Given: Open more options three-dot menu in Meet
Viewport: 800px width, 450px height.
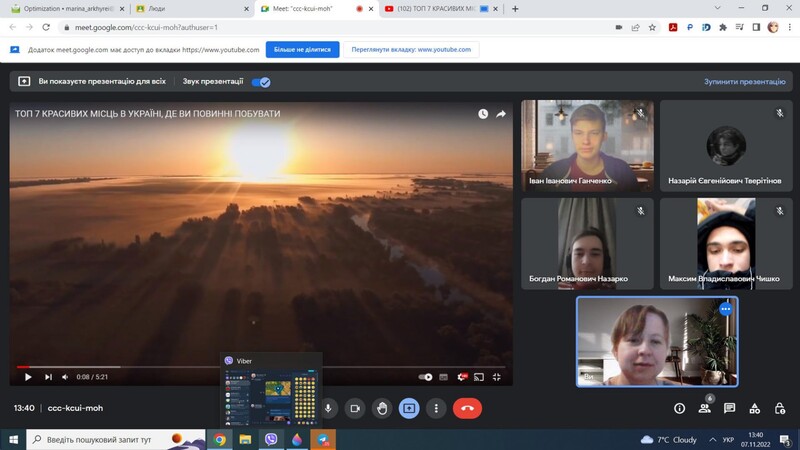Looking at the screenshot, I should point(436,408).
